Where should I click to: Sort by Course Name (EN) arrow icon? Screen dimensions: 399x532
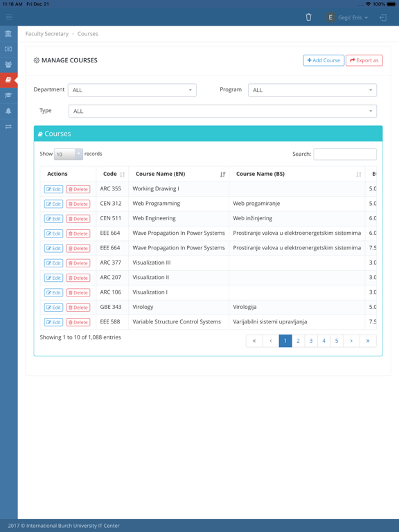point(222,175)
